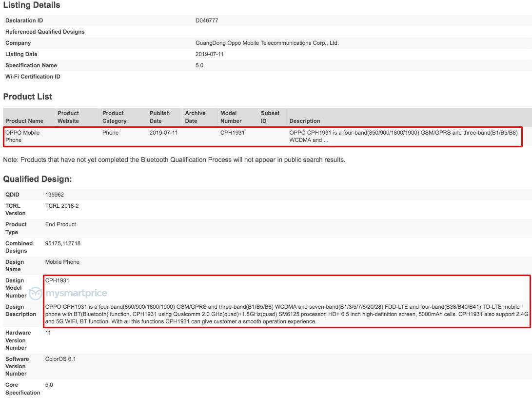Click the Product Name column header
532x398 pixels.
[24, 121]
